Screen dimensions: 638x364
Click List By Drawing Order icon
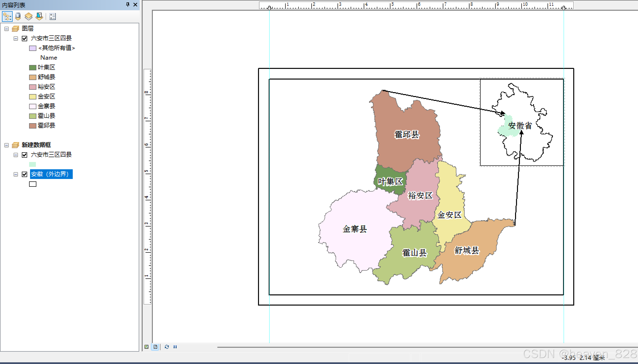pyautogui.click(x=7, y=16)
